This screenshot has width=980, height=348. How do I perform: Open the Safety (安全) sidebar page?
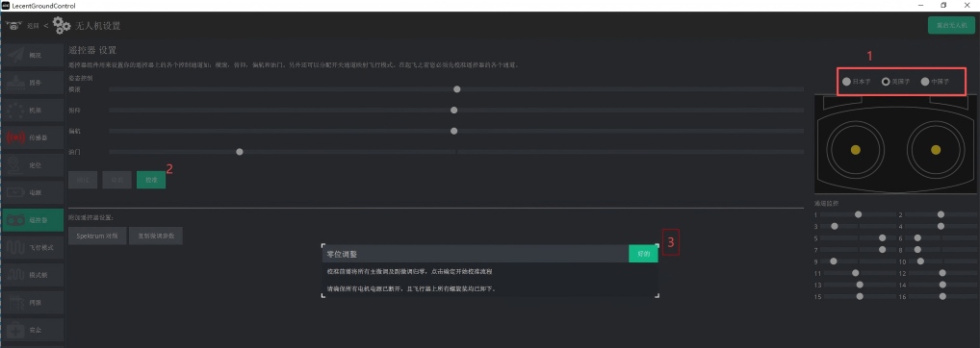coord(33,330)
